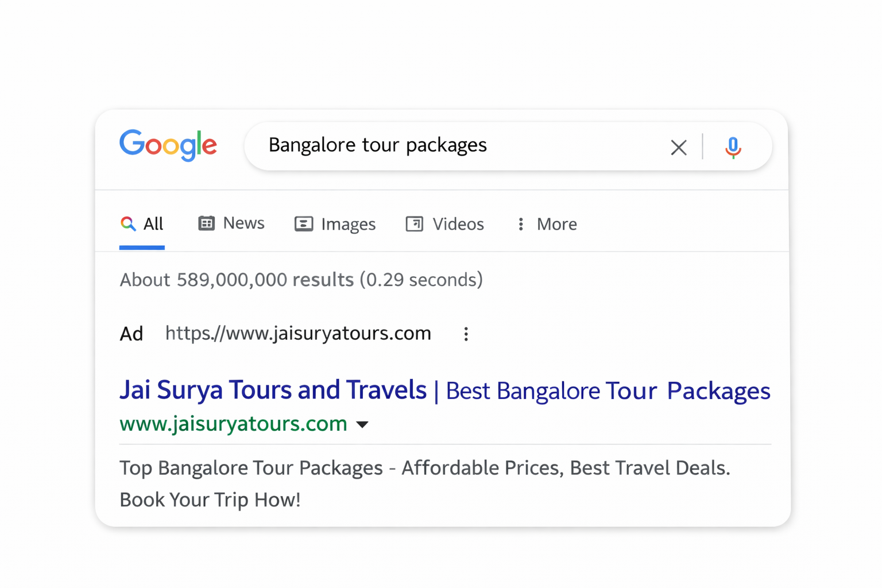Viewport: 882px width, 588px height.
Task: Expand the arrow next to green URL
Action: point(362,425)
